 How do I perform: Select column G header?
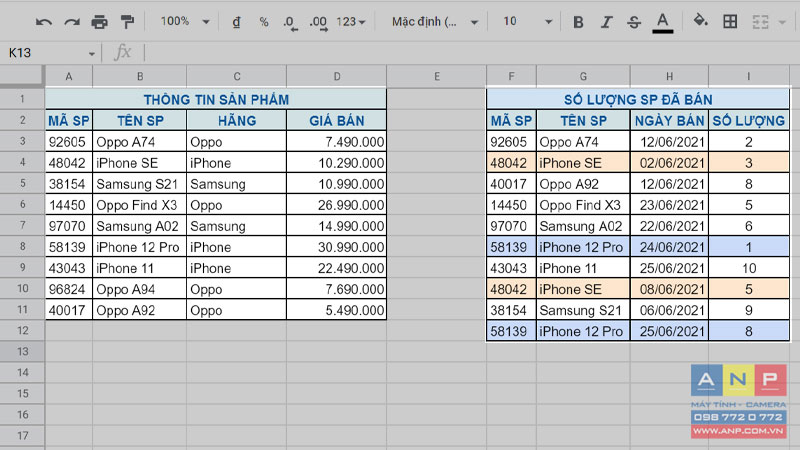(x=583, y=77)
